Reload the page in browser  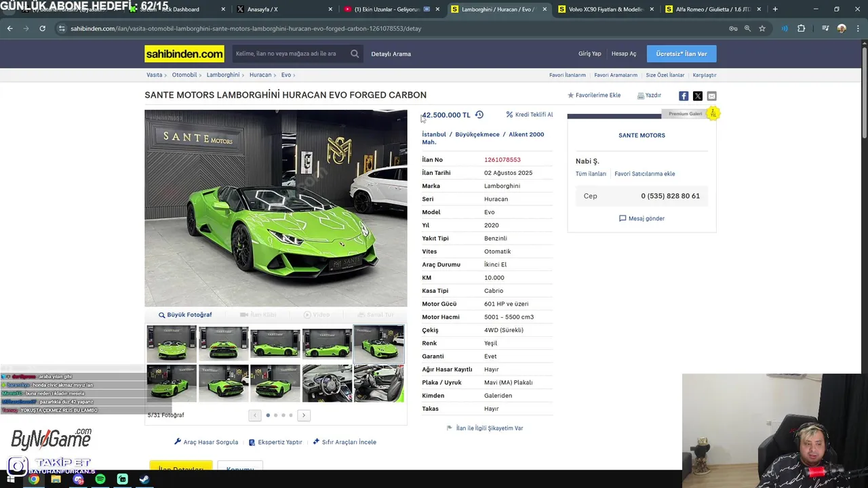(42, 28)
